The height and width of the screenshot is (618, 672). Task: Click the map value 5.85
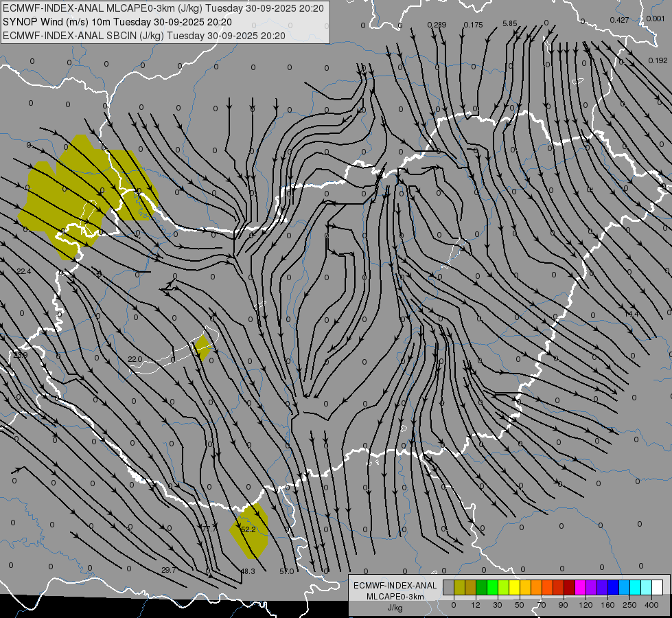[510, 23]
